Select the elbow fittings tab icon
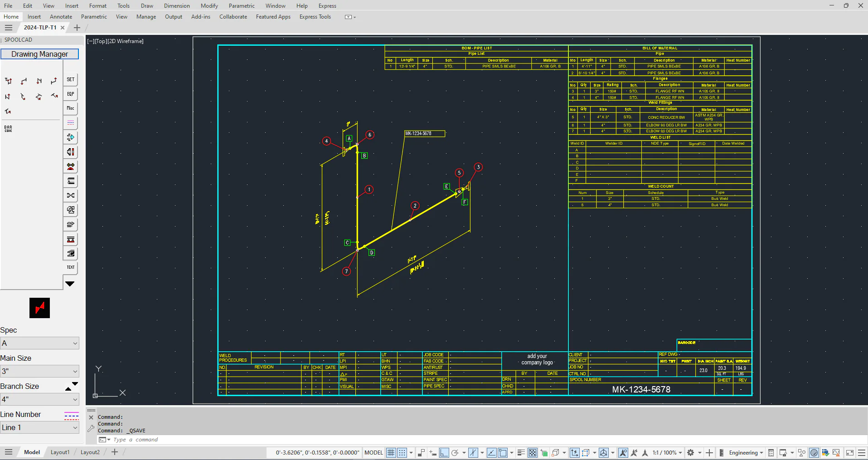Screen dimensions: 868x460 pyautogui.click(x=71, y=210)
